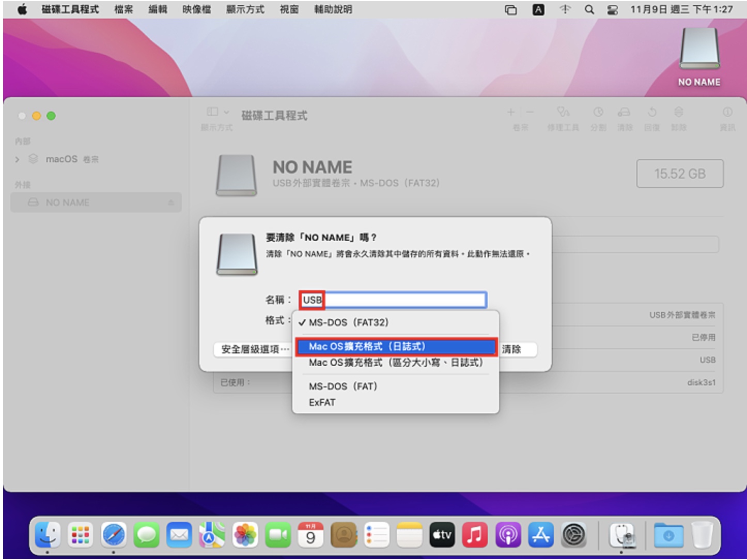Screen dimensions: 747x560
Task: Open System Preferences from the Dock
Action: point(574,535)
